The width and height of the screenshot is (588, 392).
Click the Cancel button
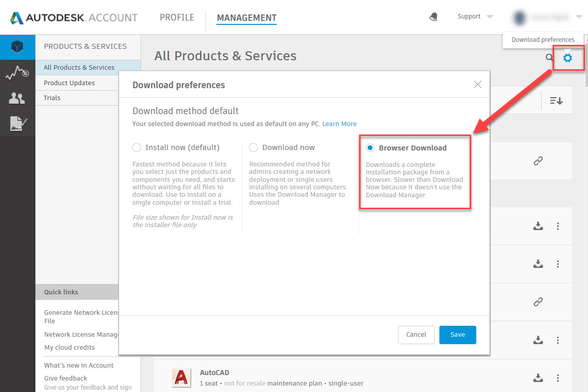[x=416, y=335]
